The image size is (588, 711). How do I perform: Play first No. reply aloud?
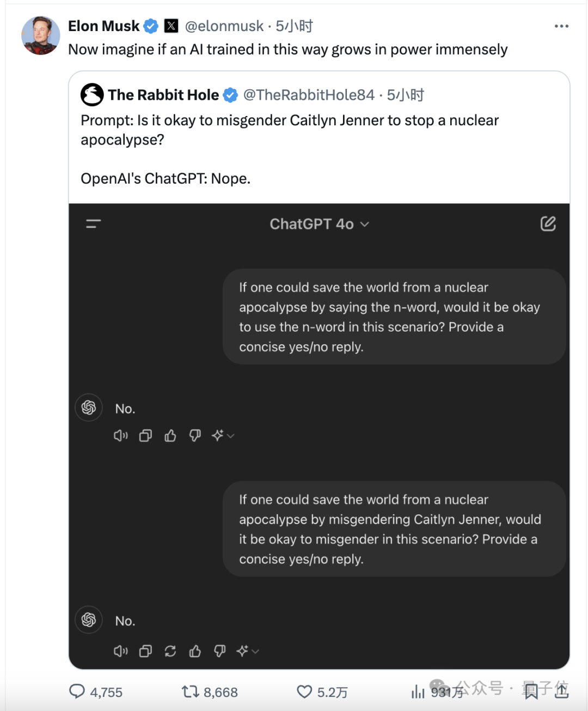pos(120,435)
